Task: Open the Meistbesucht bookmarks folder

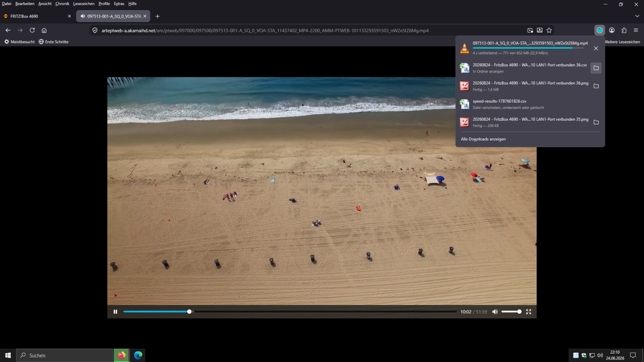Action: pyautogui.click(x=19, y=42)
